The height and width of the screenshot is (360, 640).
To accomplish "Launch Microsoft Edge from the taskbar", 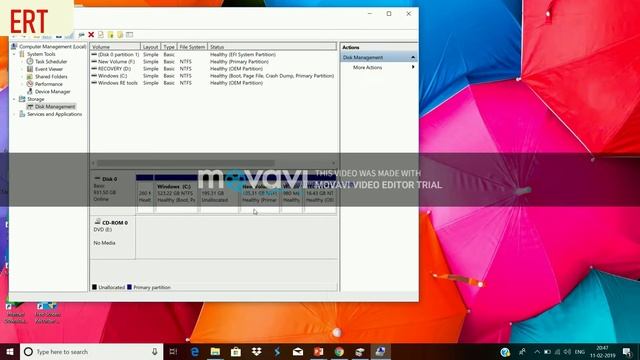I will [195, 352].
